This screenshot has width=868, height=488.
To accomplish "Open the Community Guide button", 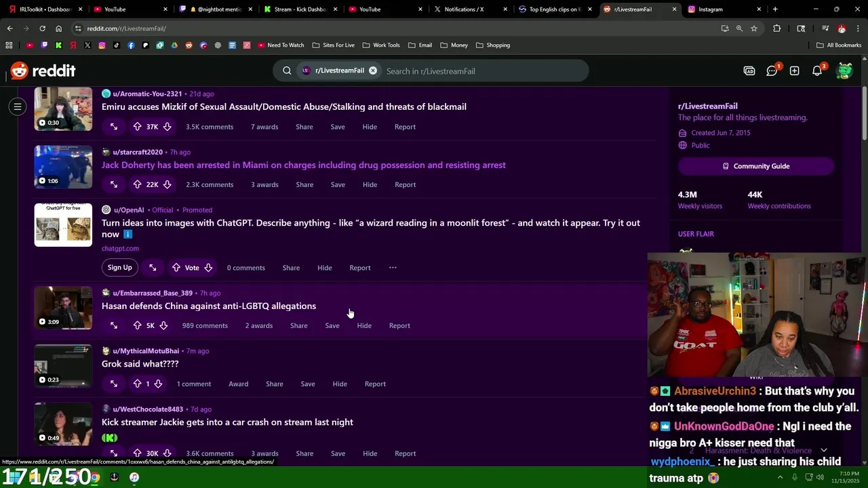I will tap(756, 166).
